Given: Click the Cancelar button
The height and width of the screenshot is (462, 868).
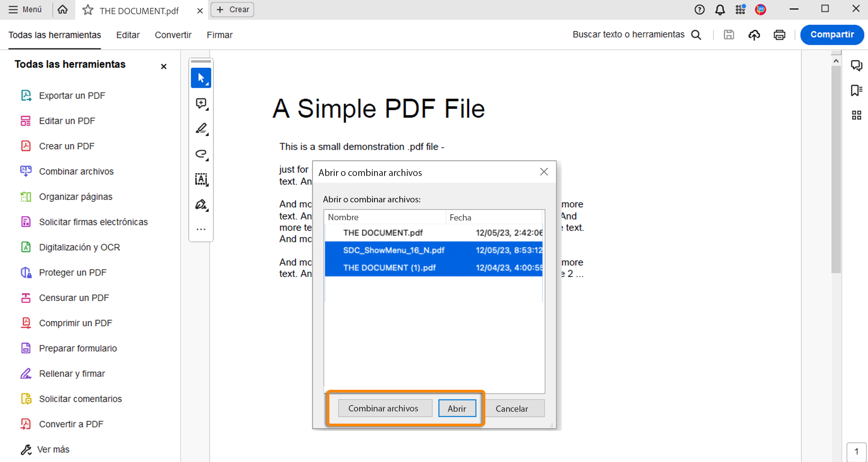Looking at the screenshot, I should tap(511, 408).
